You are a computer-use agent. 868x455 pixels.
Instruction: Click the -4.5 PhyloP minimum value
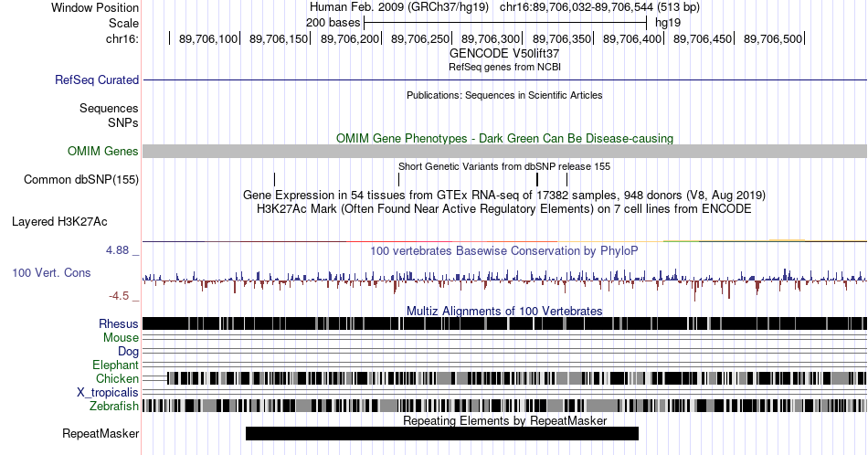coord(119,296)
